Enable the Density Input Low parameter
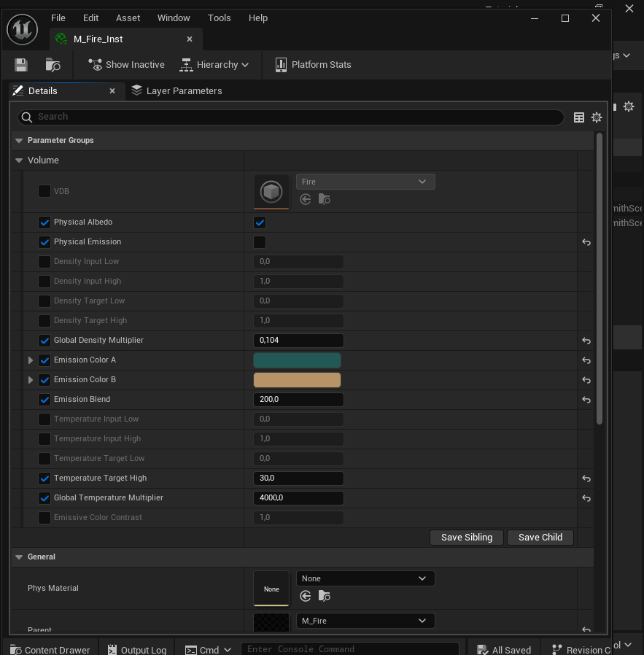644x655 pixels. (x=43, y=261)
